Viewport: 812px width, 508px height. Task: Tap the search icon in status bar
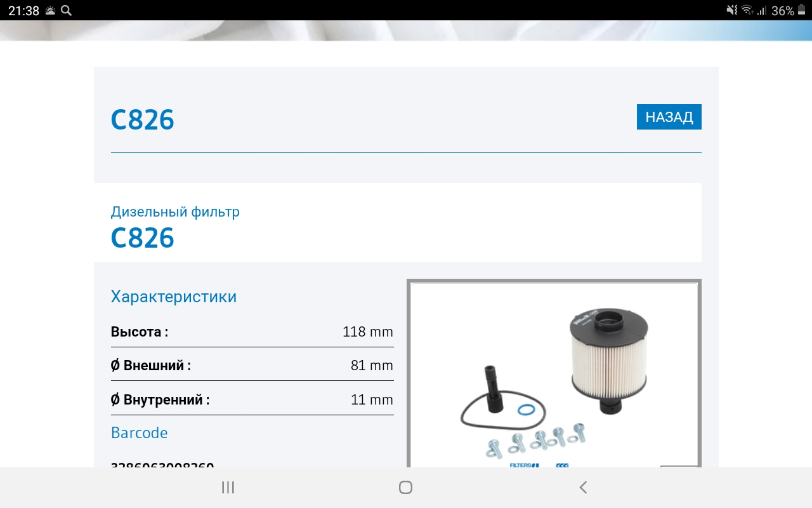[66, 10]
